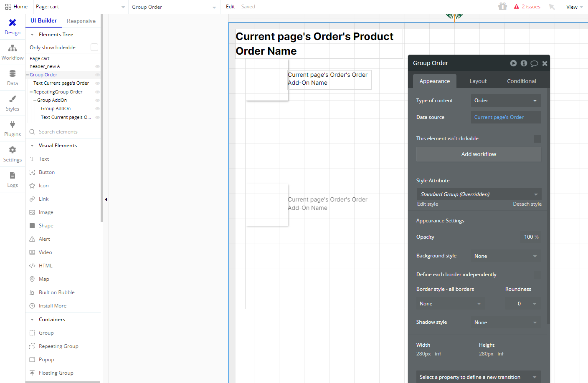Toggle visibility eye for Group AddOn parent row
The width and height of the screenshot is (588, 383).
coord(97,100)
